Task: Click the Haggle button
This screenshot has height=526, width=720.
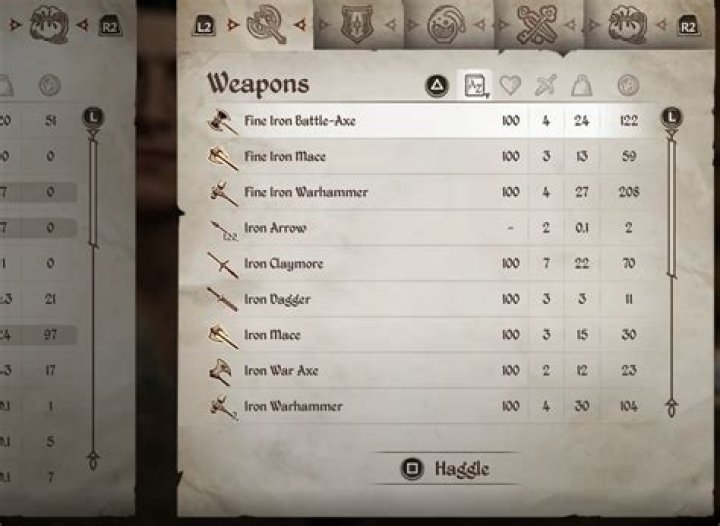Action: pos(445,469)
